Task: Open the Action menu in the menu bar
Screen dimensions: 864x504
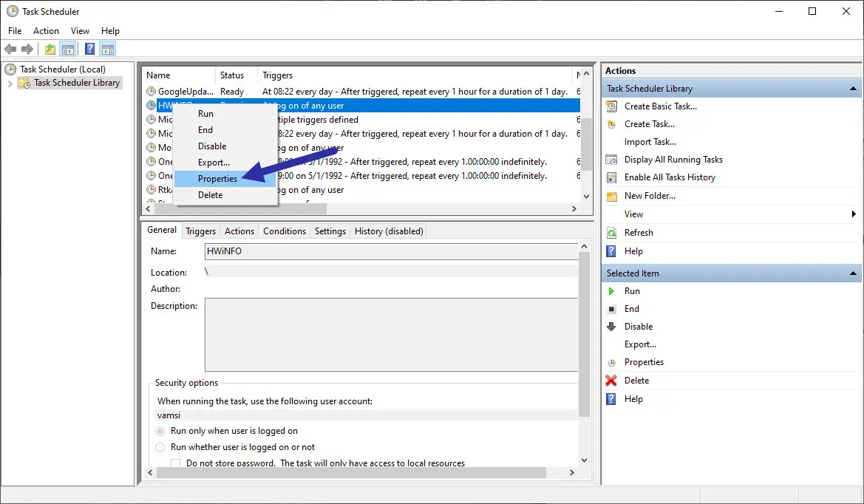Action: tap(46, 31)
